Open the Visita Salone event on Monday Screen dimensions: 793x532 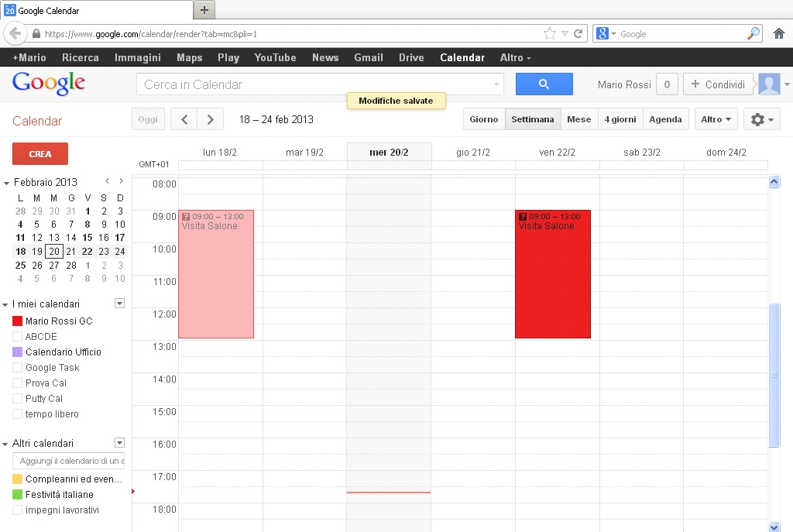pyautogui.click(x=216, y=274)
